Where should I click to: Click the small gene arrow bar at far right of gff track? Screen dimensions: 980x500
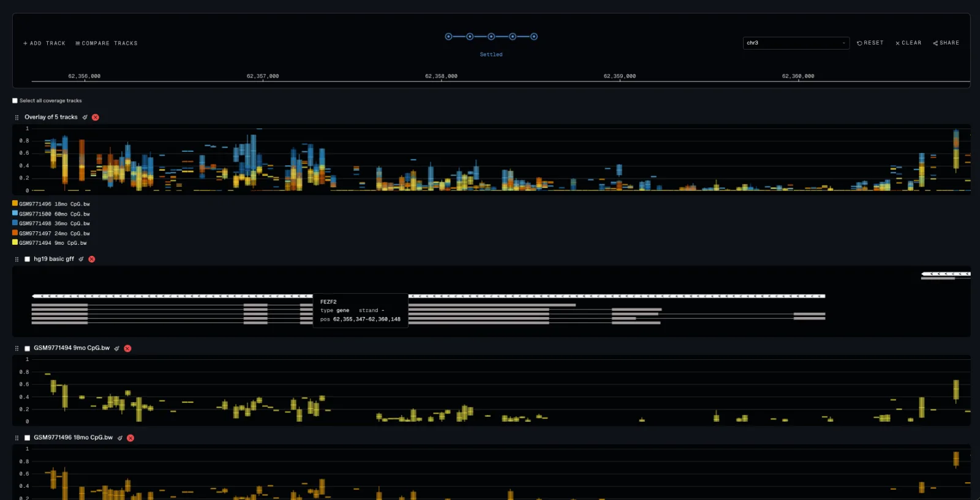pos(946,274)
